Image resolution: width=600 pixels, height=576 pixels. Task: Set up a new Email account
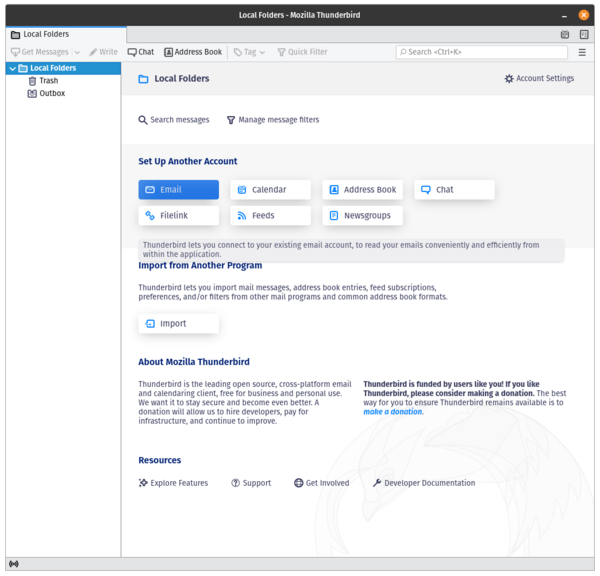pos(179,190)
